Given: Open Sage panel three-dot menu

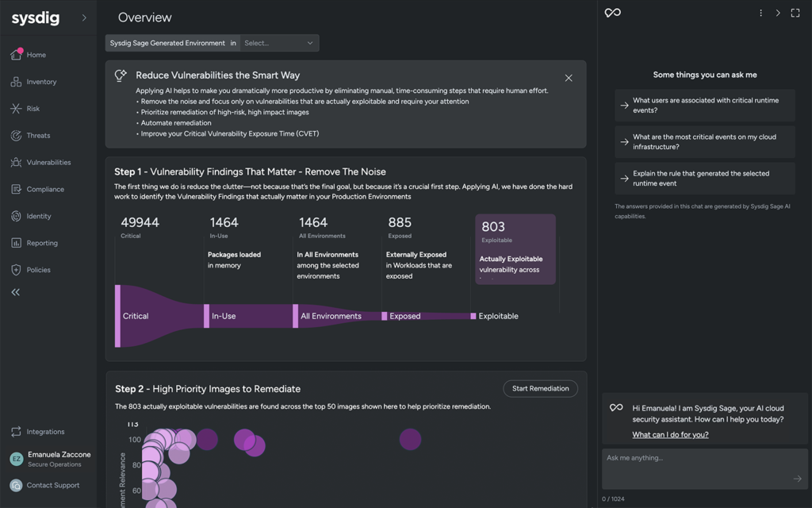Looking at the screenshot, I should [x=760, y=13].
